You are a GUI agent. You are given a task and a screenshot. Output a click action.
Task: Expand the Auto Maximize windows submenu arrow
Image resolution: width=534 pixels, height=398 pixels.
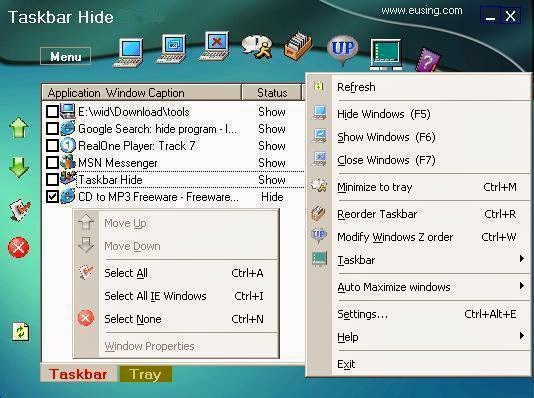point(521,286)
